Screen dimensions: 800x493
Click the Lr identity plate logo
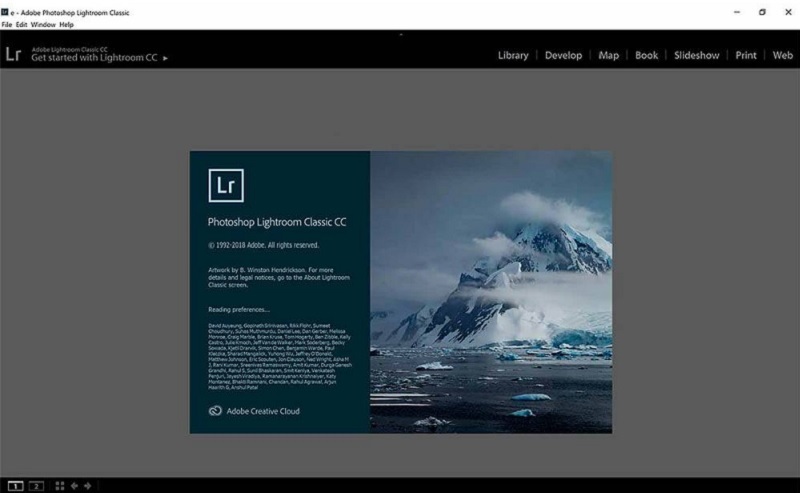[13, 54]
